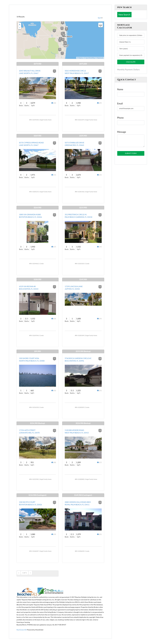Open the Sort dropdown
Image resolution: width=155 pixels, height=644 pixels.
(100, 18)
